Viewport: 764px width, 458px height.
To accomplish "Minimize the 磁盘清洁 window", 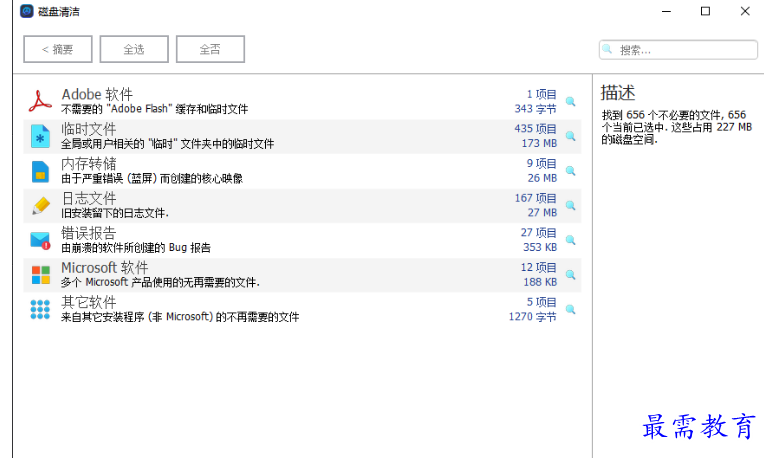I will (667, 11).
